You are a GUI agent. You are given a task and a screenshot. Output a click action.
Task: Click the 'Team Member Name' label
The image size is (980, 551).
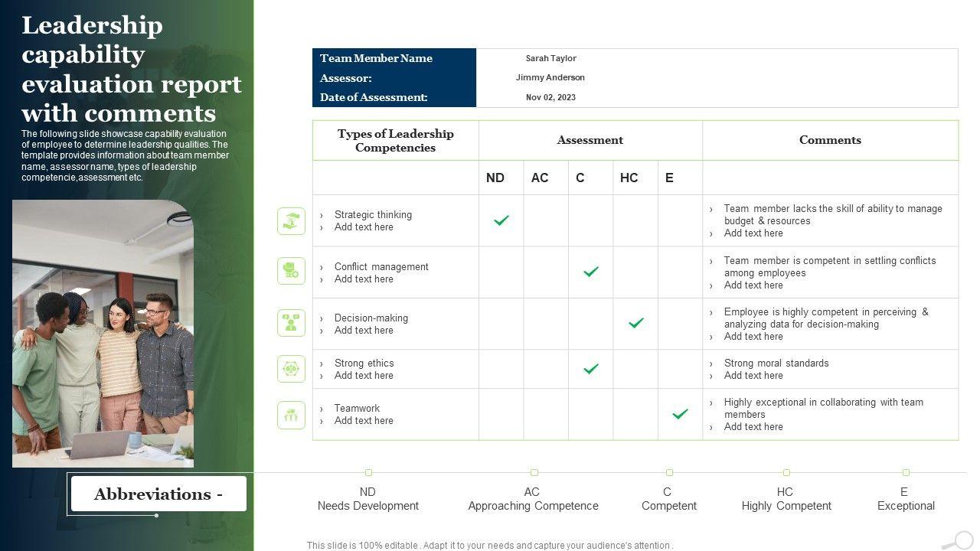click(x=376, y=58)
